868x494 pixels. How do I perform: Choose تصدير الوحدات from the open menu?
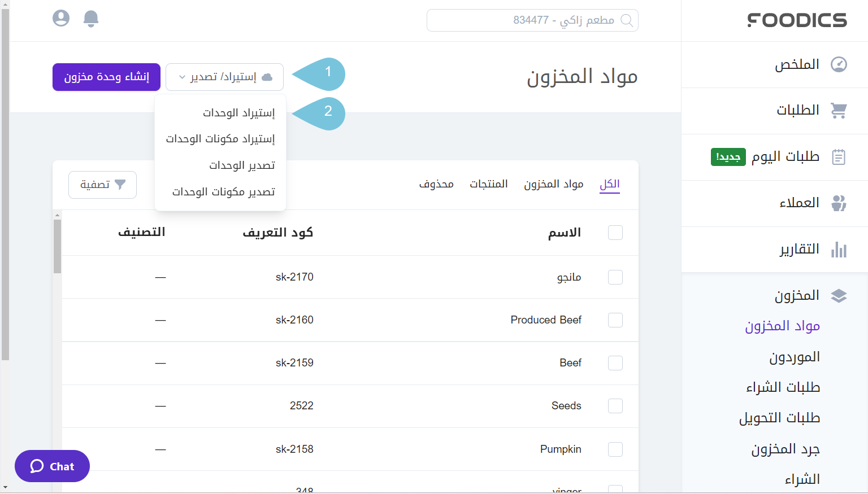click(242, 165)
